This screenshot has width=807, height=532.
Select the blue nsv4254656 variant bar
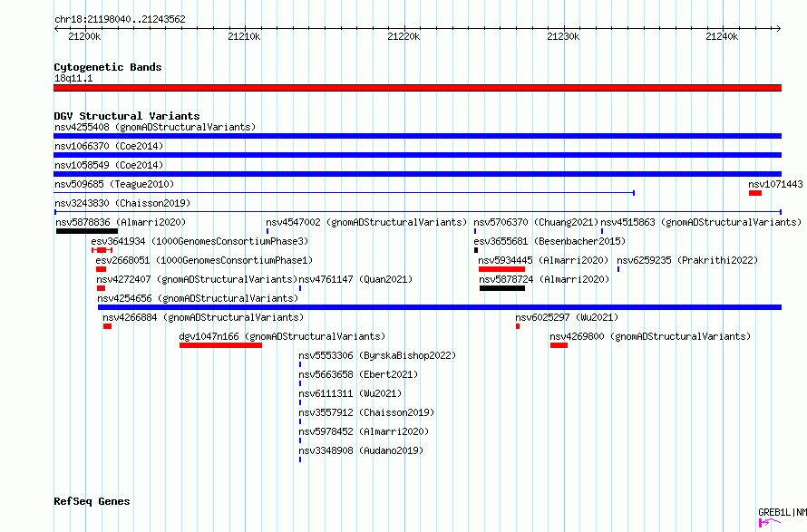pyautogui.click(x=440, y=307)
